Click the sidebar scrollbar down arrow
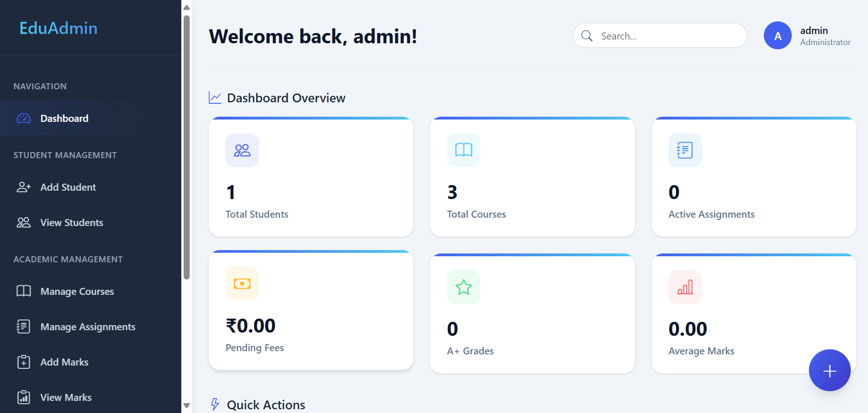Screen dimensions: 868x413 click(187, 406)
